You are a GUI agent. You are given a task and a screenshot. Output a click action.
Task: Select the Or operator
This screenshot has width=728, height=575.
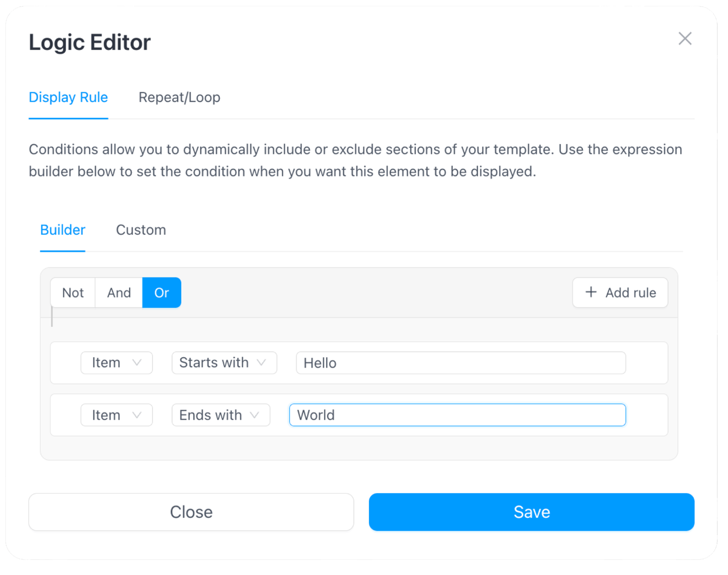[x=162, y=293]
